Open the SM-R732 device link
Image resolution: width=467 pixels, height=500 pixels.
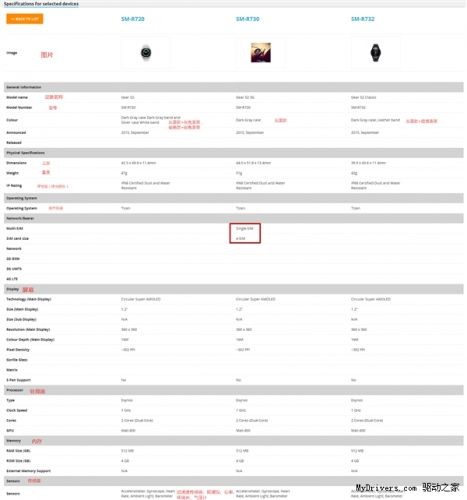click(x=363, y=19)
